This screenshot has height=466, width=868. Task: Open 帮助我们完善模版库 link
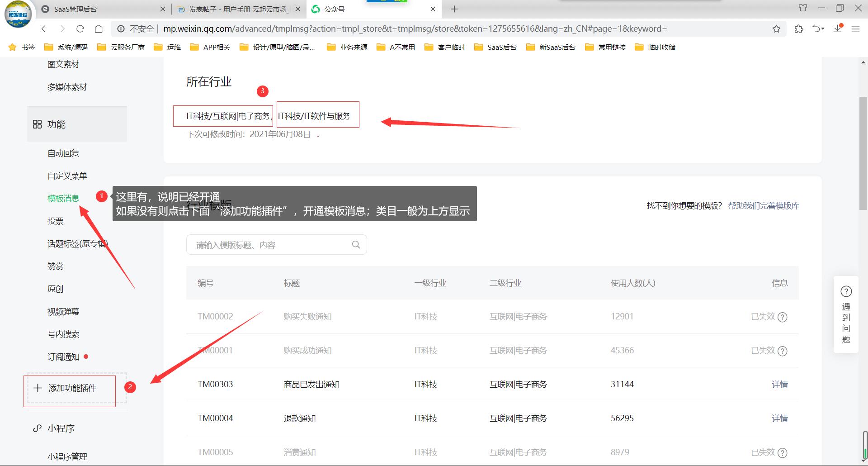tap(764, 206)
